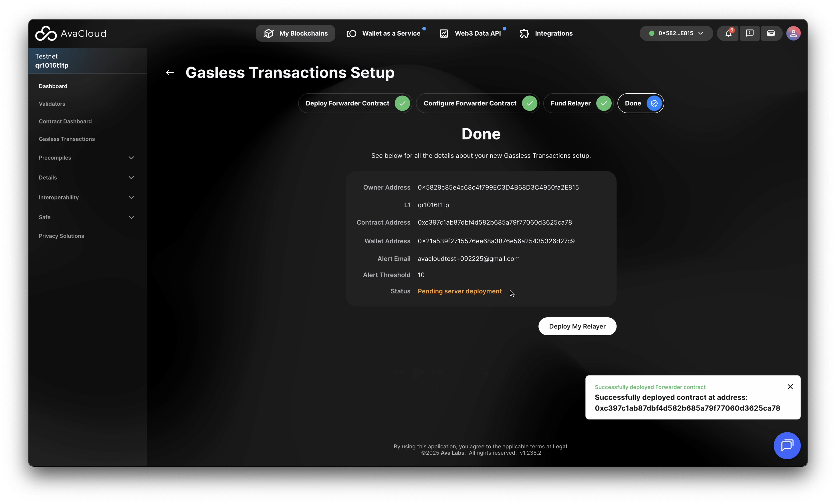Open the wallet address dropdown
The height and width of the screenshot is (504, 836).
[676, 33]
